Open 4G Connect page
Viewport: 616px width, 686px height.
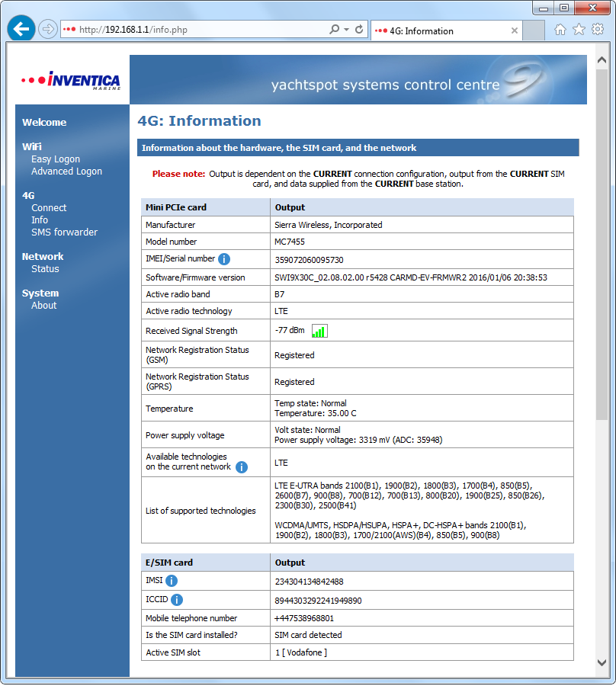49,208
